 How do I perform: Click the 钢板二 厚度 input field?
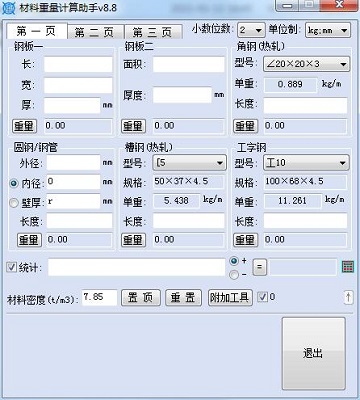click(182, 95)
